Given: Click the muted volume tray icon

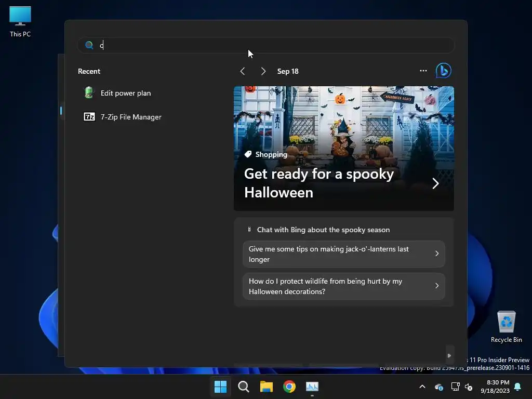Looking at the screenshot, I should [469, 387].
